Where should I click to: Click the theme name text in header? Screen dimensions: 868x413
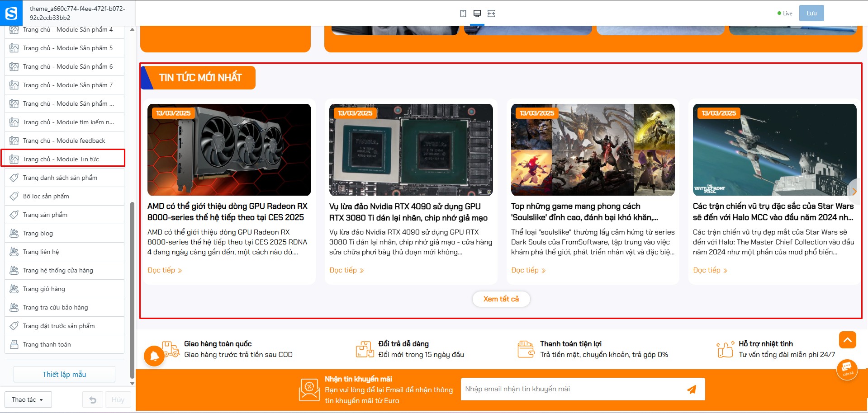[77, 13]
